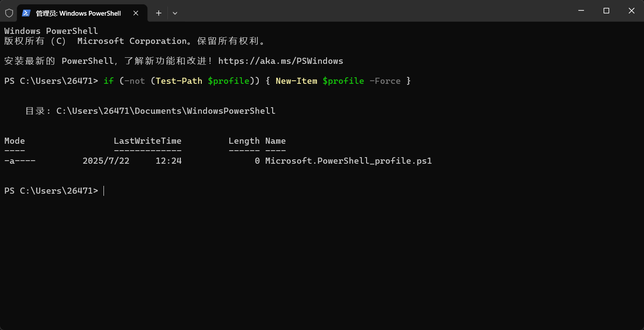Viewport: 644px width, 330px height.
Task: Click the Test-Path cmdlet in the command
Action: tap(178, 81)
